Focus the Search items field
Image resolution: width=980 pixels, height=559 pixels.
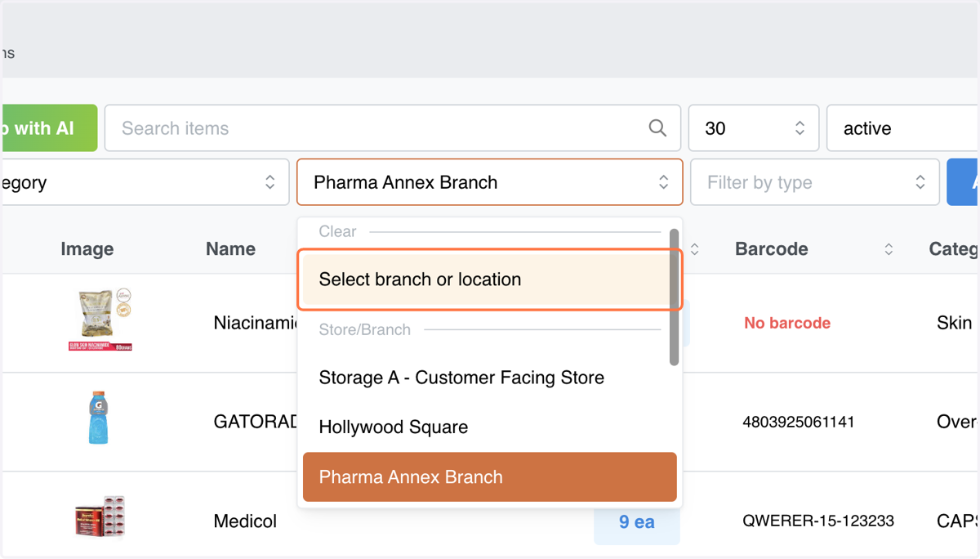coord(393,128)
